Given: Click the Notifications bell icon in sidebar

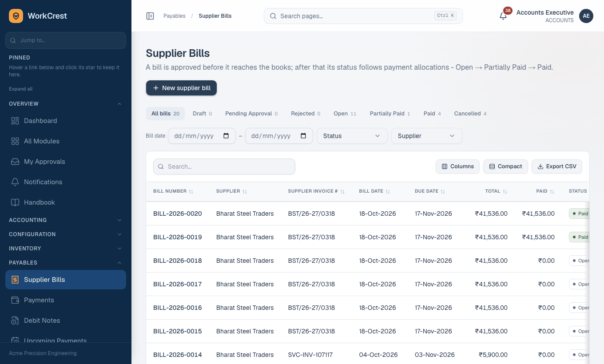Looking at the screenshot, I should (x=15, y=182).
